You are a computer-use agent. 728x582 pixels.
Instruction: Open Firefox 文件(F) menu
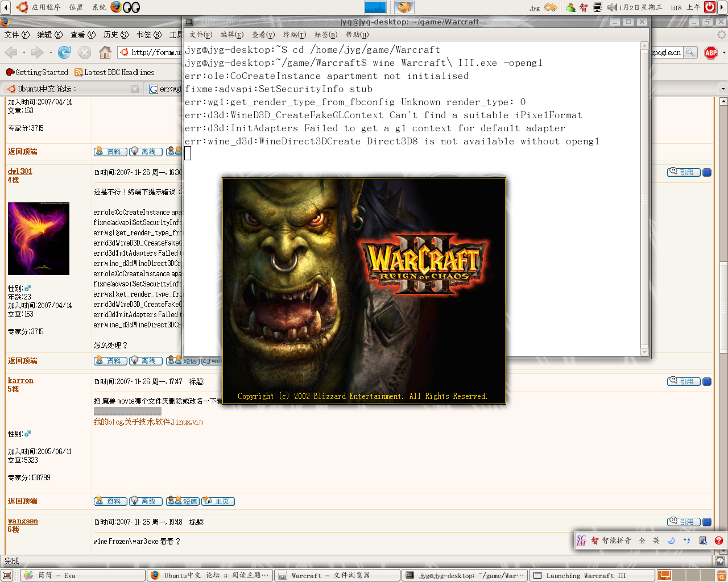click(17, 35)
